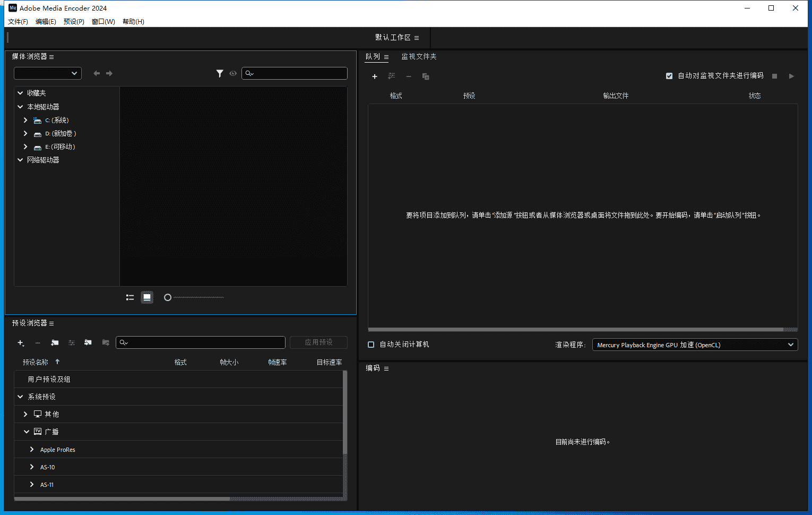This screenshot has width=812, height=515.
Task: Select the 队列 tab
Action: 373,57
